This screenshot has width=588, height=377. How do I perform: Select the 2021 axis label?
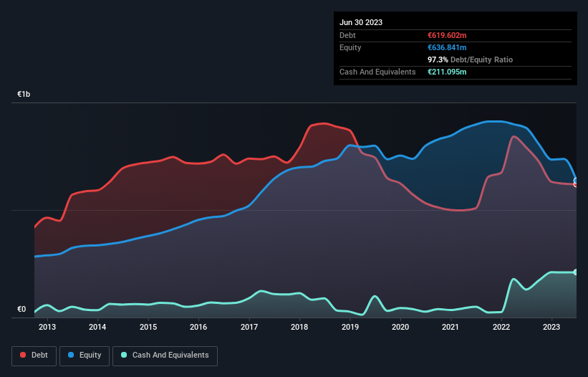pos(450,327)
